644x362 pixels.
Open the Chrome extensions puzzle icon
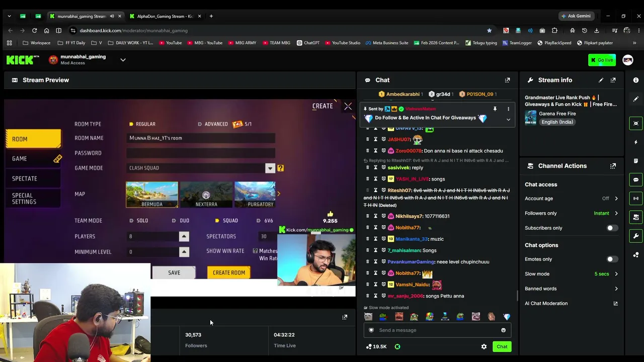pyautogui.click(x=554, y=31)
